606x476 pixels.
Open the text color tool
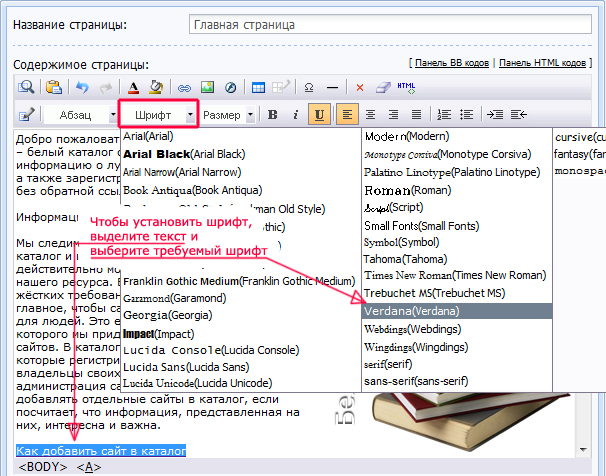click(133, 87)
